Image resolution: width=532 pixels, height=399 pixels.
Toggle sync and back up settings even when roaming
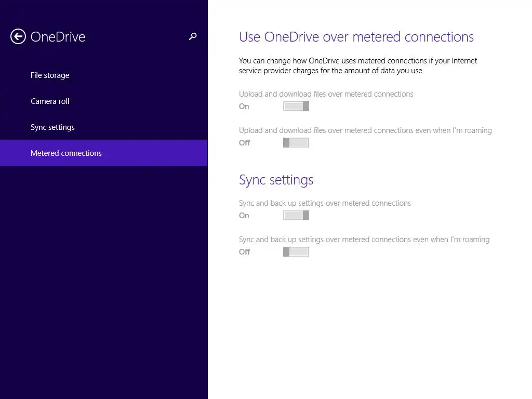[x=296, y=252]
